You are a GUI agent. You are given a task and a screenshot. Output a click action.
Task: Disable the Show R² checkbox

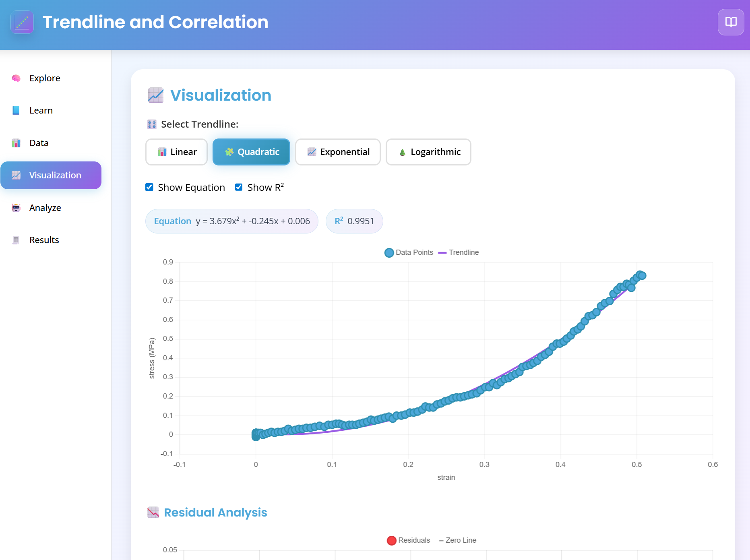pyautogui.click(x=238, y=187)
